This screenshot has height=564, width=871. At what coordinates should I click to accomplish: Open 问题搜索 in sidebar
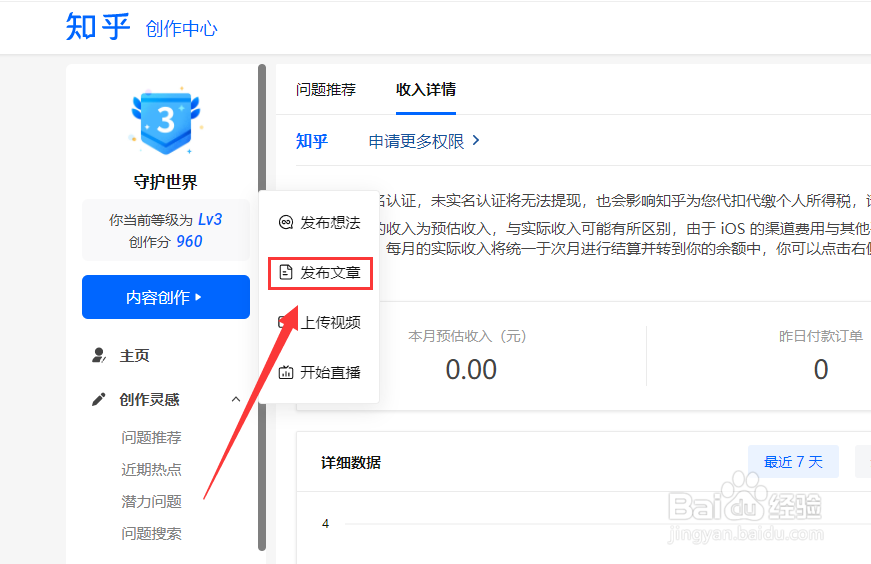152,533
